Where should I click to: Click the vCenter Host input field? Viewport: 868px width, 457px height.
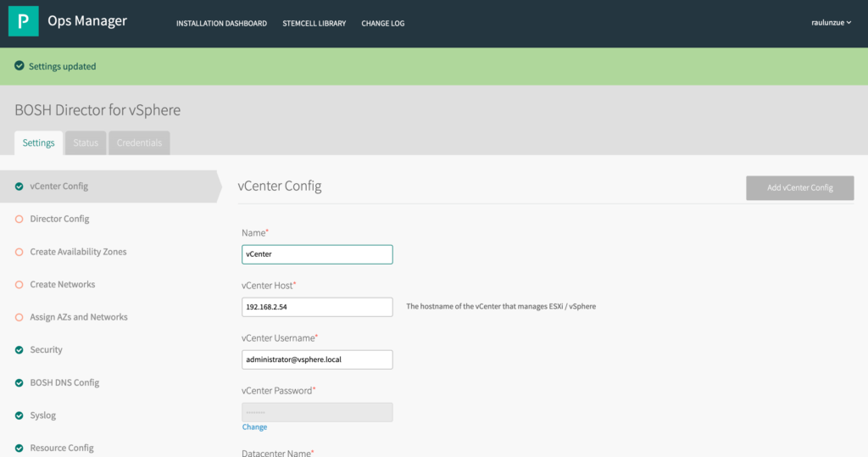(x=317, y=307)
